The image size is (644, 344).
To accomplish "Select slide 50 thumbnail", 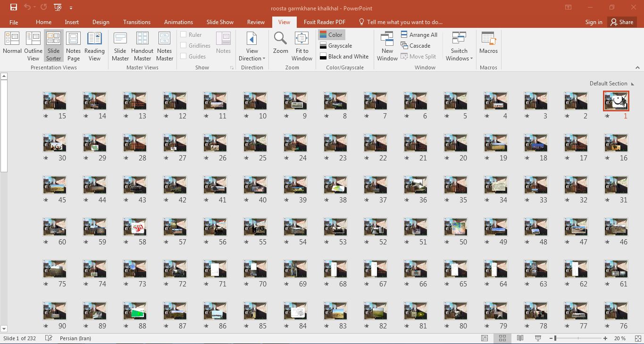I will 456,227.
